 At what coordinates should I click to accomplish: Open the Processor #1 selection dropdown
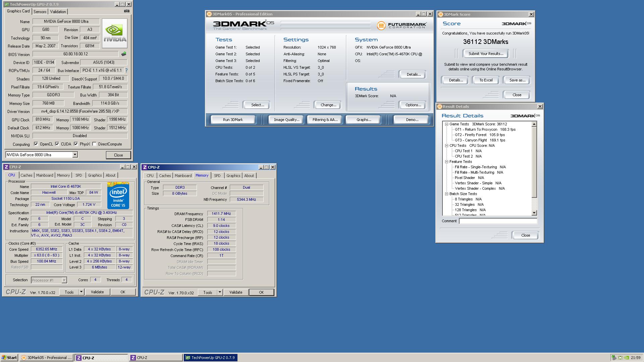[x=64, y=280]
